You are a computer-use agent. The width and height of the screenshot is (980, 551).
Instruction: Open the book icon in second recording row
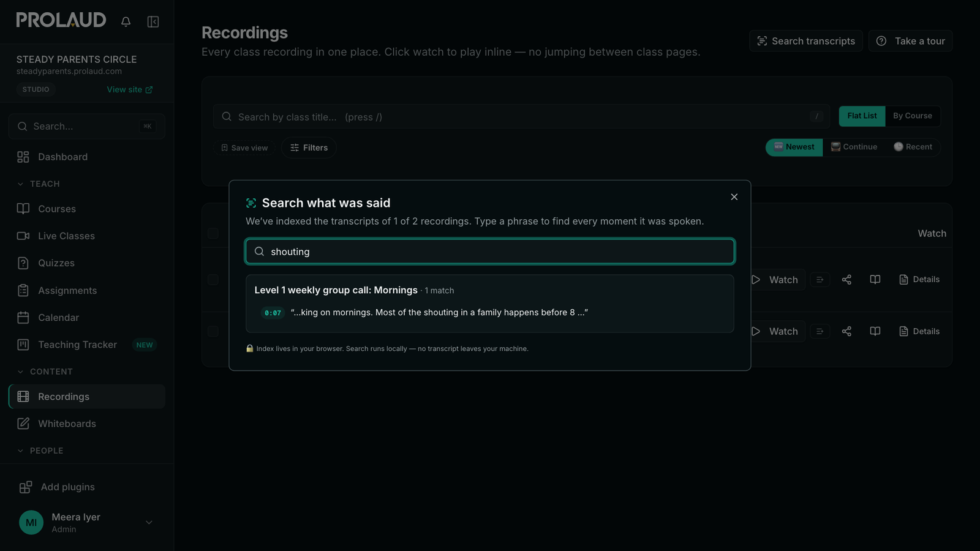875,331
